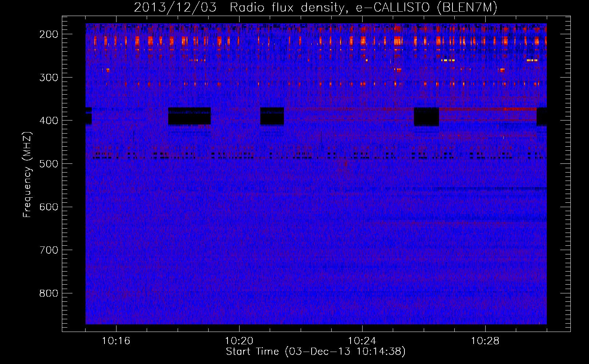Select the 800 frequency tick label
Image resolution: width=589 pixels, height=364 pixels.
pos(48,293)
